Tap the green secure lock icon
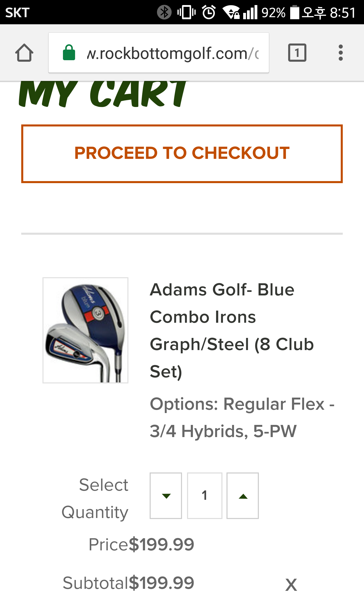Image resolution: width=364 pixels, height=605 pixels. coord(69,53)
